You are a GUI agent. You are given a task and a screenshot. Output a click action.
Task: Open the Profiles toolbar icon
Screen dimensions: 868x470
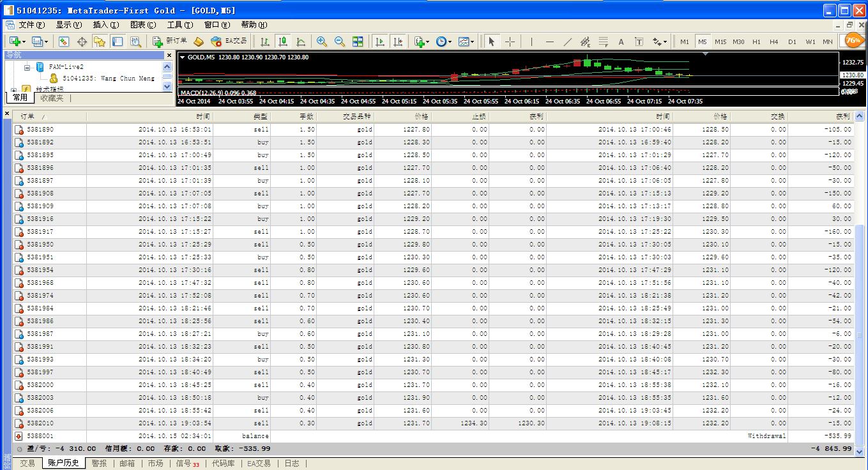click(x=39, y=42)
